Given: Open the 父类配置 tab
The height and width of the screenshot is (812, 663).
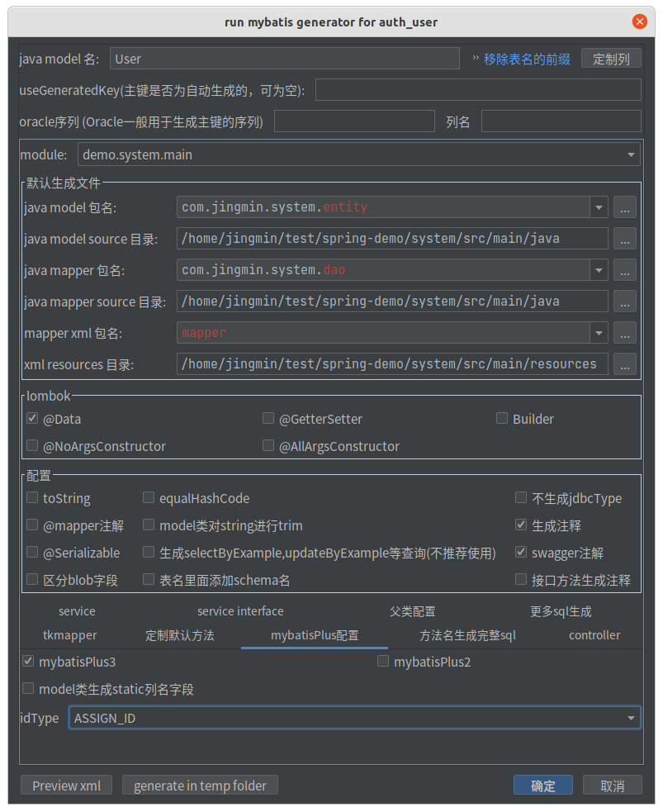Looking at the screenshot, I should pyautogui.click(x=413, y=611).
